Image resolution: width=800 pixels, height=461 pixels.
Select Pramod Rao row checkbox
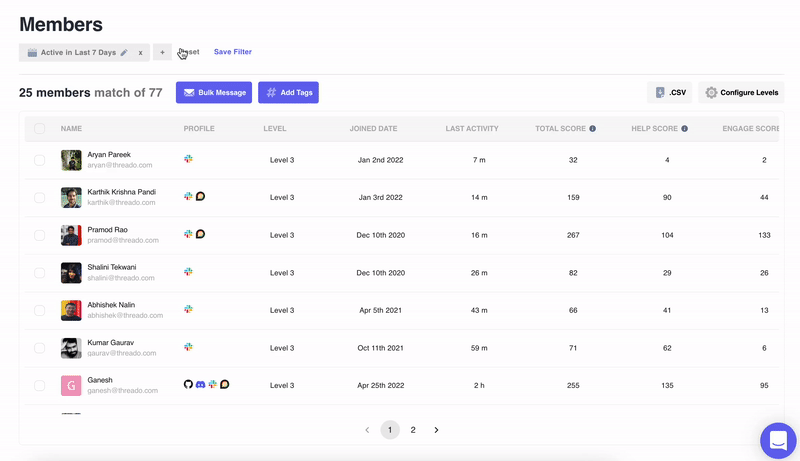tap(39, 235)
